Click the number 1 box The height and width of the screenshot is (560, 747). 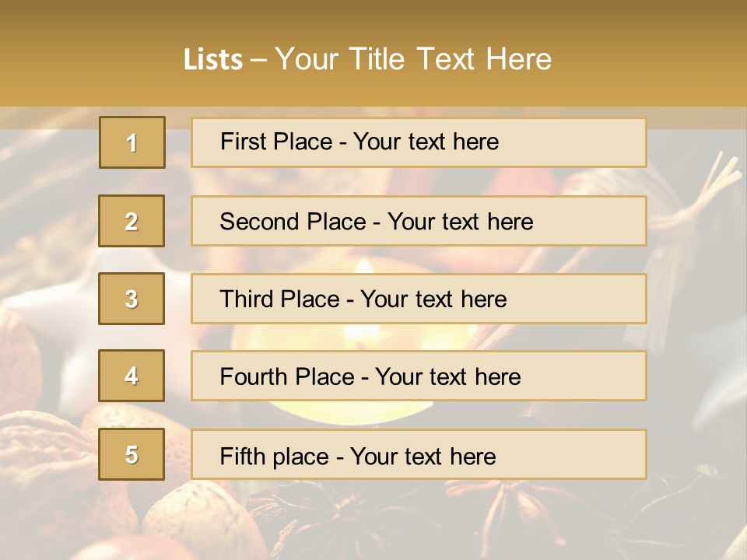tap(132, 142)
